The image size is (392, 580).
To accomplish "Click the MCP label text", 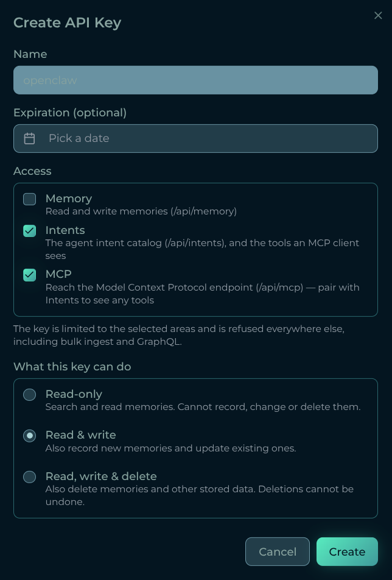I will coord(58,274).
